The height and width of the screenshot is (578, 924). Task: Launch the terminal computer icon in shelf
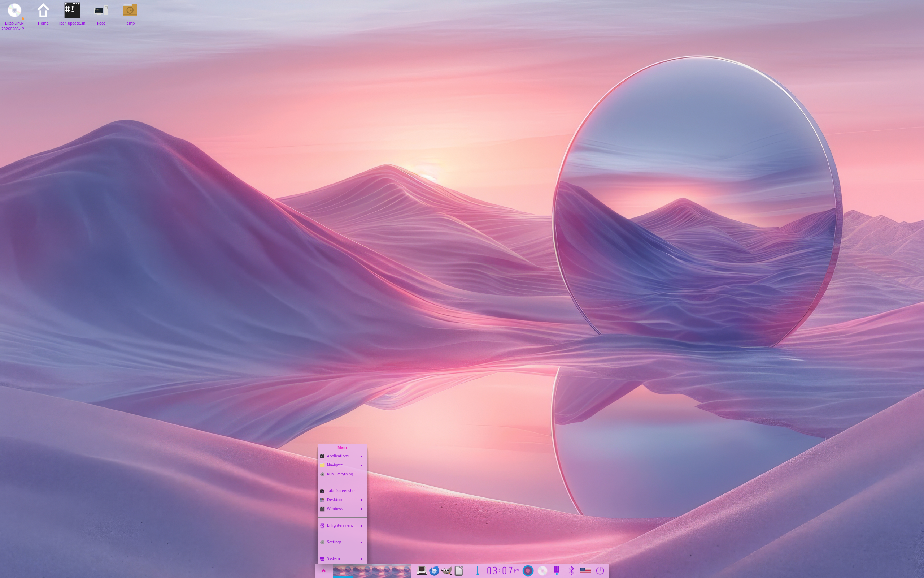coord(422,571)
